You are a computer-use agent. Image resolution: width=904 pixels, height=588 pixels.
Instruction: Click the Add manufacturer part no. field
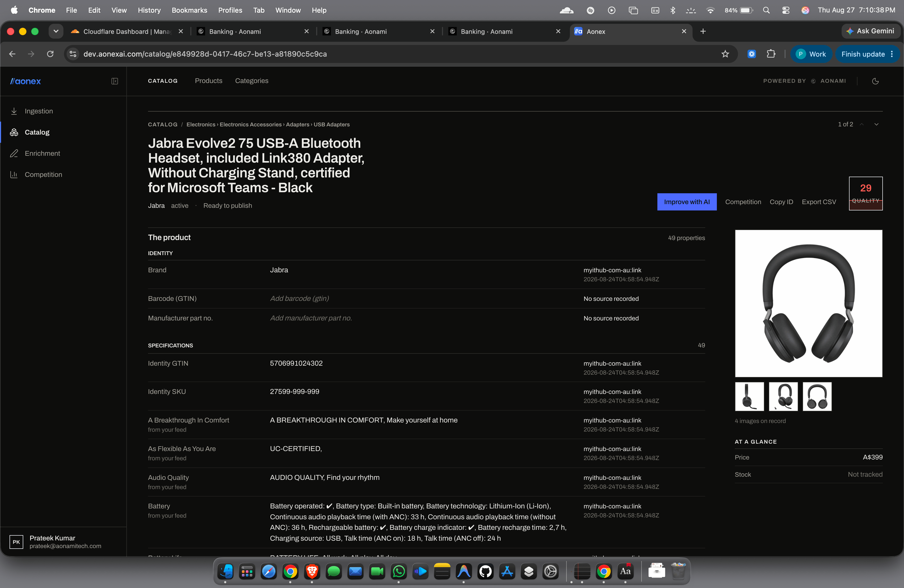(311, 318)
